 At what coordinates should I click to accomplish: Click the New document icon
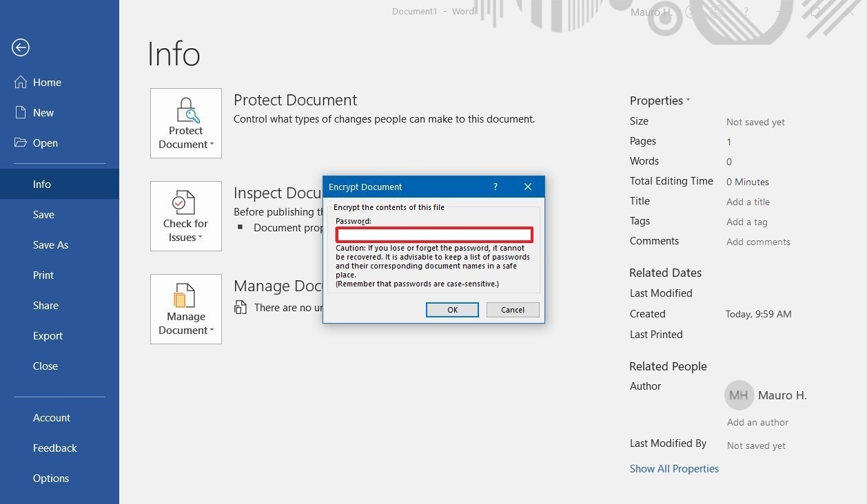point(21,112)
